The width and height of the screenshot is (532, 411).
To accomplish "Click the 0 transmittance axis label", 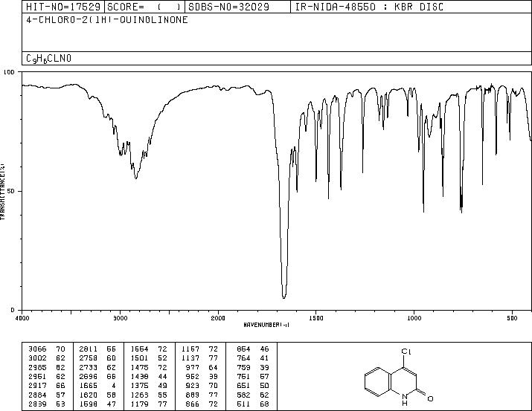I will coord(13,310).
